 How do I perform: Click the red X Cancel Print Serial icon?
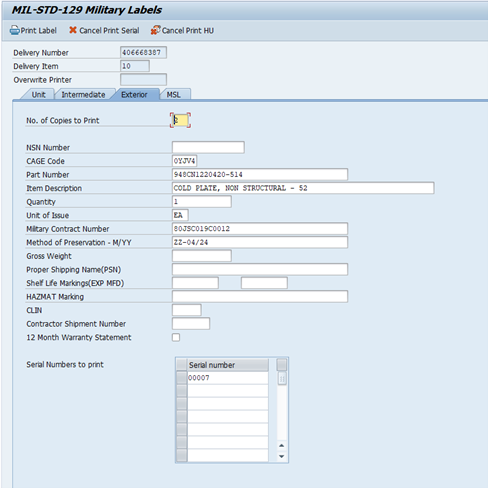click(x=73, y=30)
